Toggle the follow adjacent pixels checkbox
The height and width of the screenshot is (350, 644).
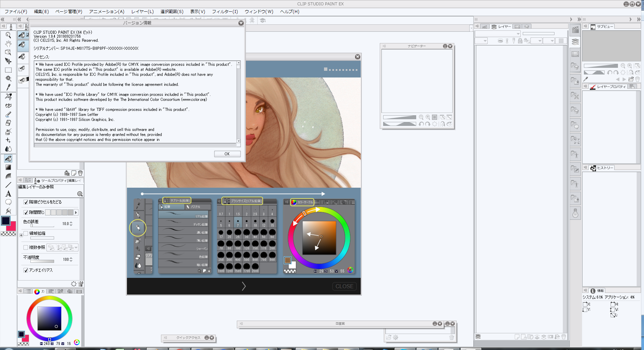(x=26, y=202)
